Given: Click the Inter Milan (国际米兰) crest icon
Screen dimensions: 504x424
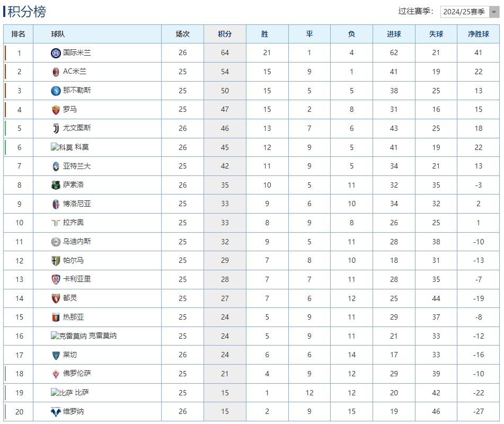Looking at the screenshot, I should tap(56, 53).
